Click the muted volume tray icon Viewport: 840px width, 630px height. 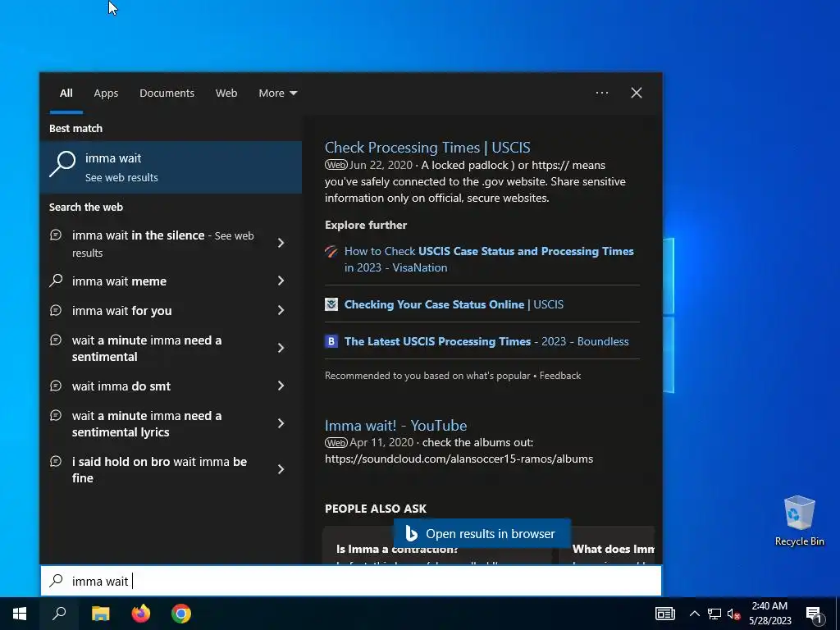733,614
